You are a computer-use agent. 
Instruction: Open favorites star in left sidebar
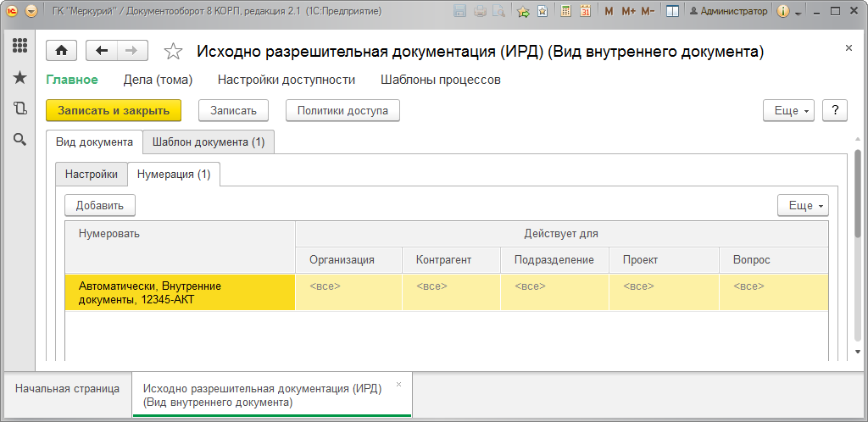(20, 77)
